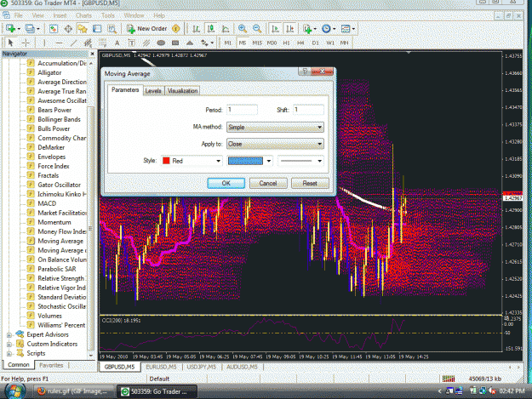Viewport: 532px width, 399px height.
Task: Select the text label 'T' tool
Action: pyautogui.click(x=132, y=43)
